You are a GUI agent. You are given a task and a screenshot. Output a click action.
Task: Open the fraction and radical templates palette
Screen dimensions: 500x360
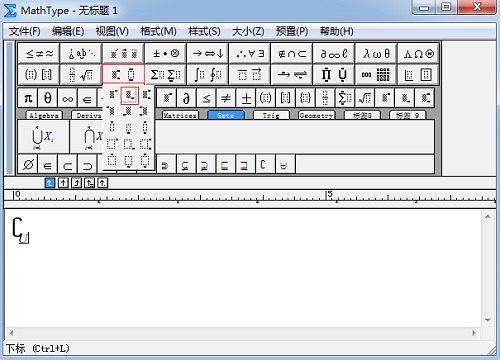pyautogui.click(x=81, y=75)
